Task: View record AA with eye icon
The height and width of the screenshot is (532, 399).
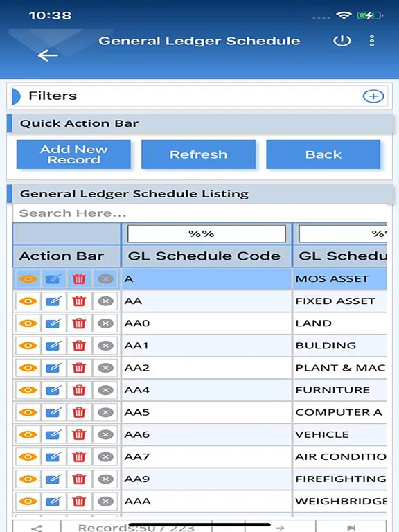Action: pos(28,301)
